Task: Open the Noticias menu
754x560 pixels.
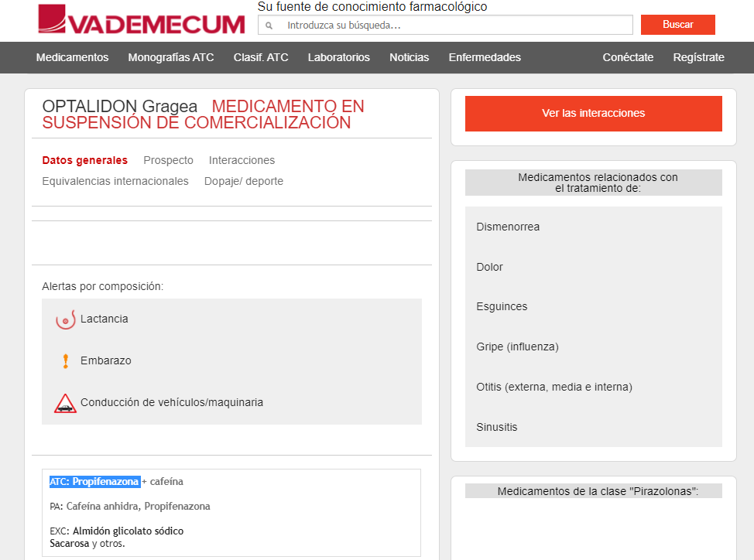Action: [410, 58]
